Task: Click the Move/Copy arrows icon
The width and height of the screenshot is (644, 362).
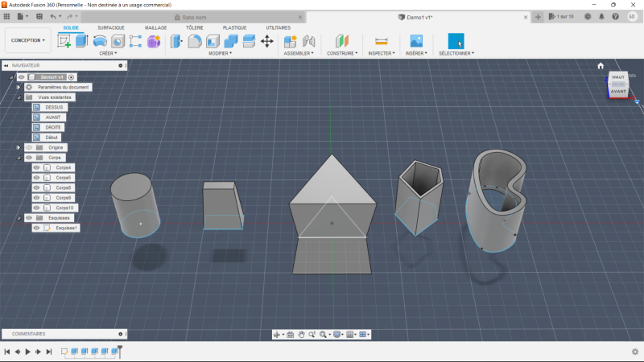Action: click(266, 41)
